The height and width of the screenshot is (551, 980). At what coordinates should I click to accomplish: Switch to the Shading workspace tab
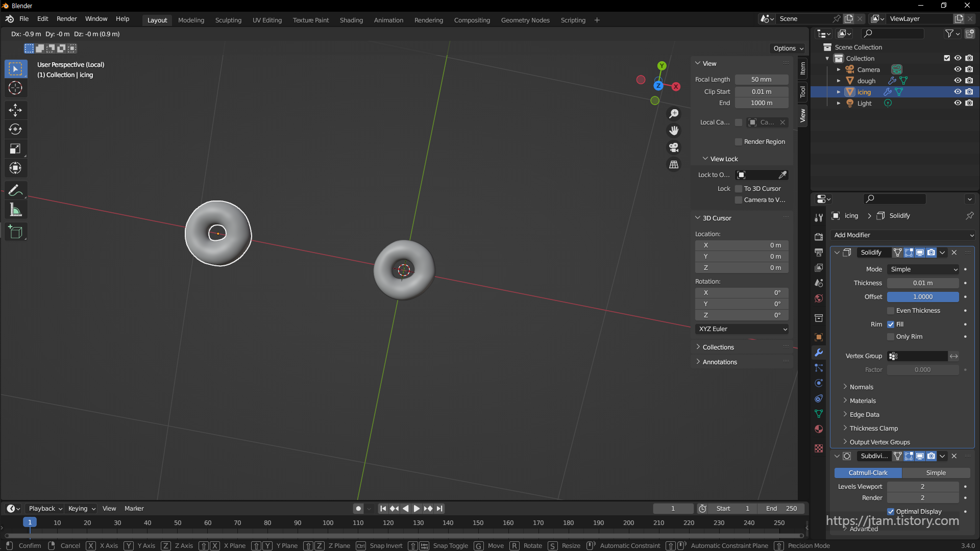351,20
